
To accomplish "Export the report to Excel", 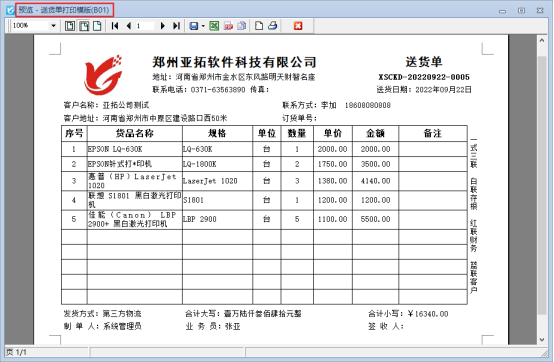I will [214, 26].
